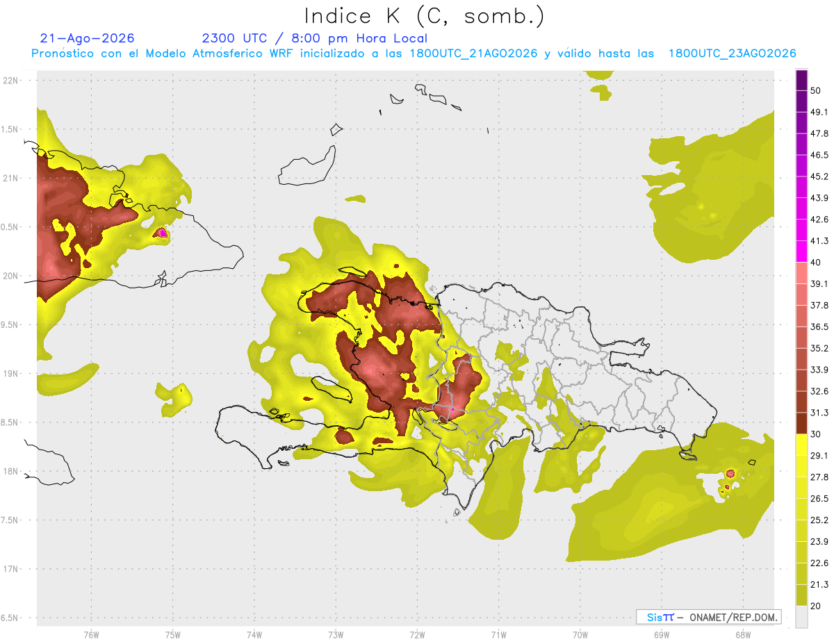Click the '26.5' value on the color scale
This screenshot has height=644, width=834.
819,499
